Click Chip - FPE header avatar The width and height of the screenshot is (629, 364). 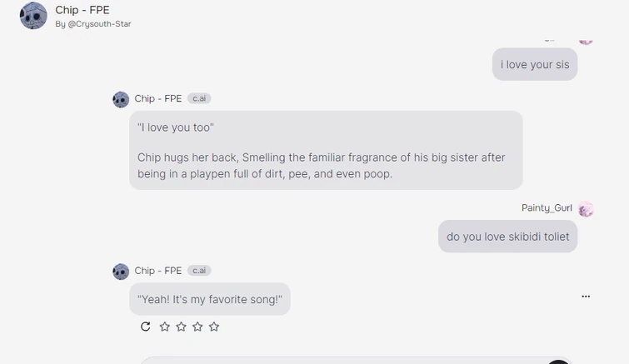33,16
